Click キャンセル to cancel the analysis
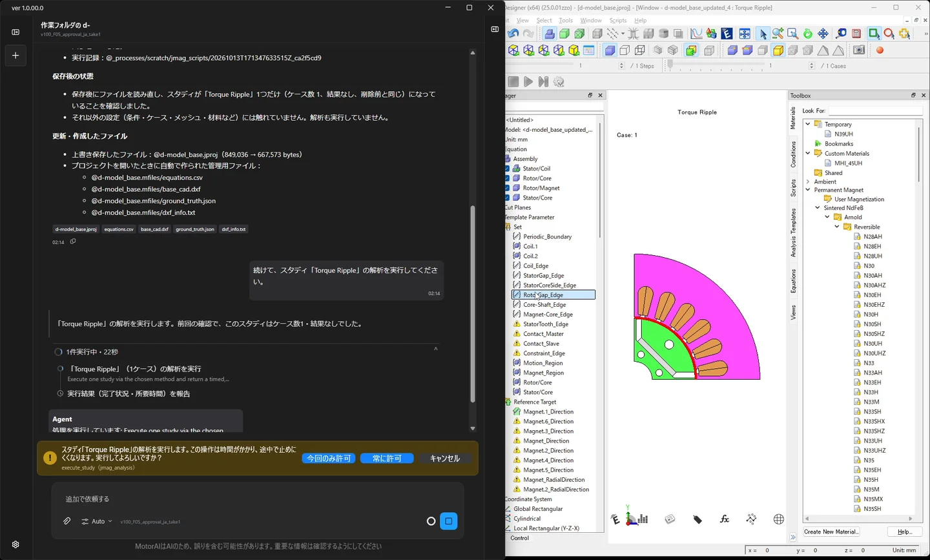 [x=445, y=459]
